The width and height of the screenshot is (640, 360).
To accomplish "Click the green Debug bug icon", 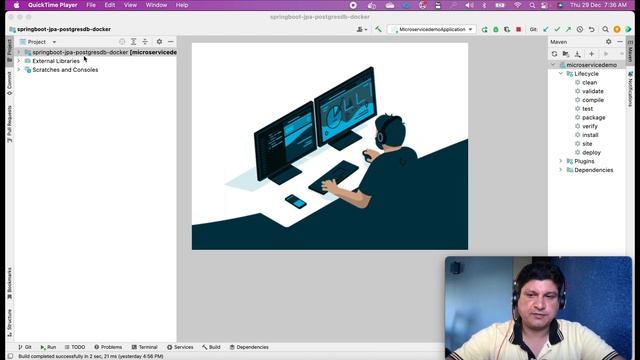I will coord(496,29).
